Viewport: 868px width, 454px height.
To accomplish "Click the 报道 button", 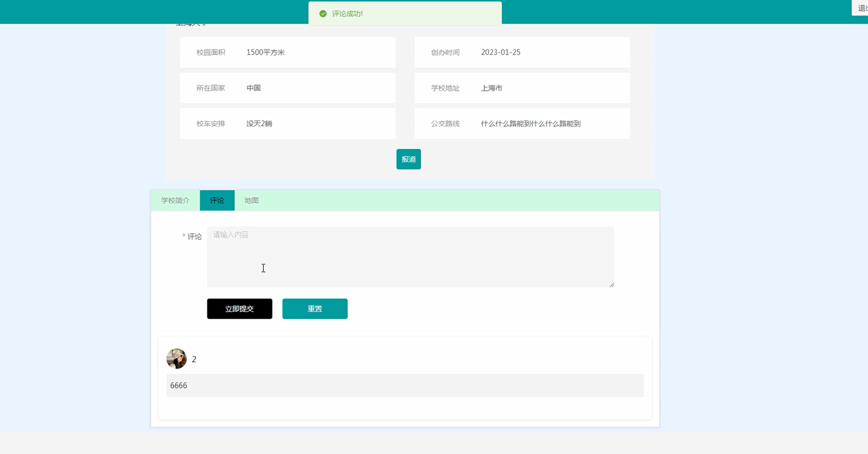I will 408,159.
